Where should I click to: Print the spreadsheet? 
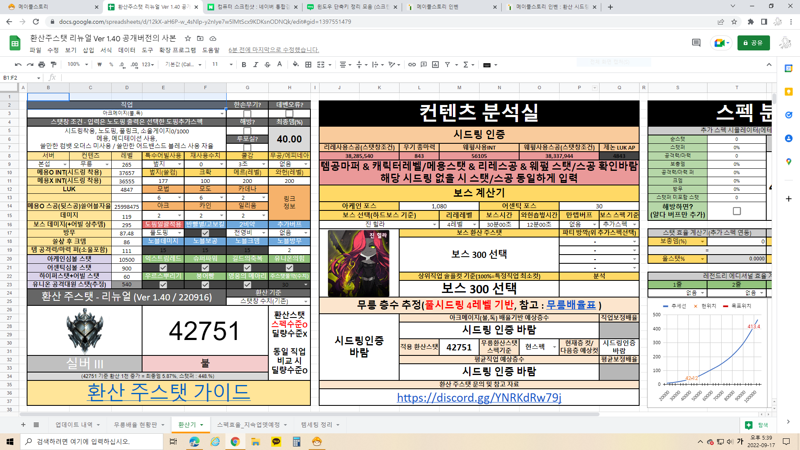click(42, 65)
